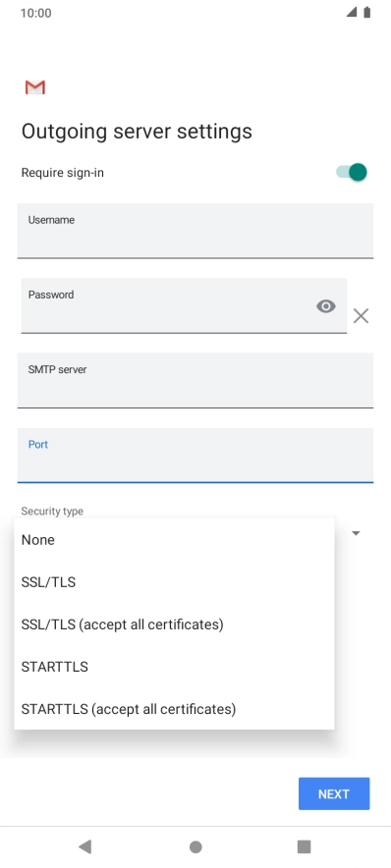This screenshot has width=391, height=868.
Task: Select None security type
Action: (174, 540)
